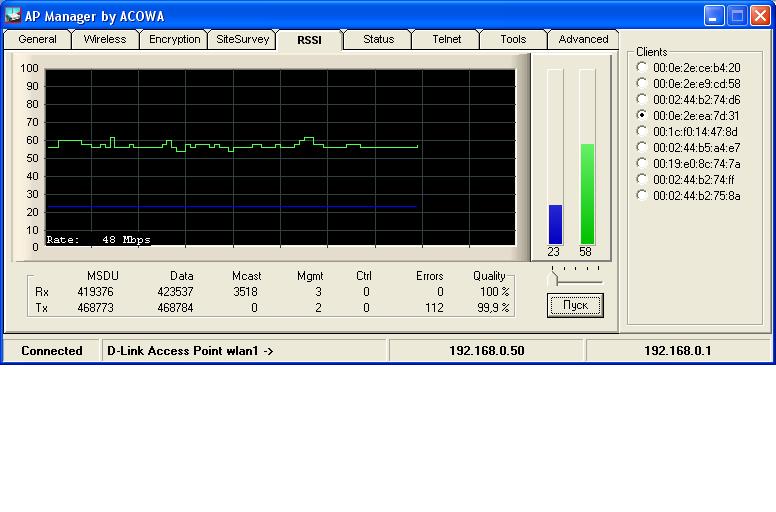Switch to the Status tab
Screen dimensions: 776x512
(x=378, y=39)
